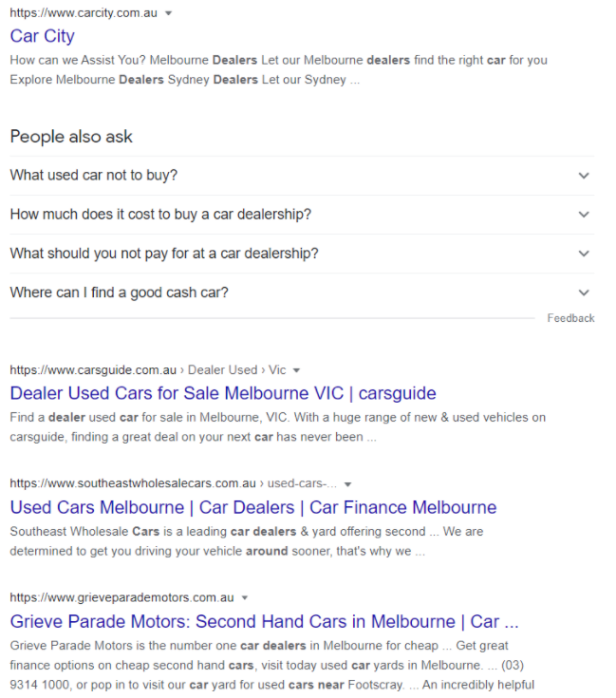Open dropdown arrow next to carcity.com.au URL

[169, 13]
